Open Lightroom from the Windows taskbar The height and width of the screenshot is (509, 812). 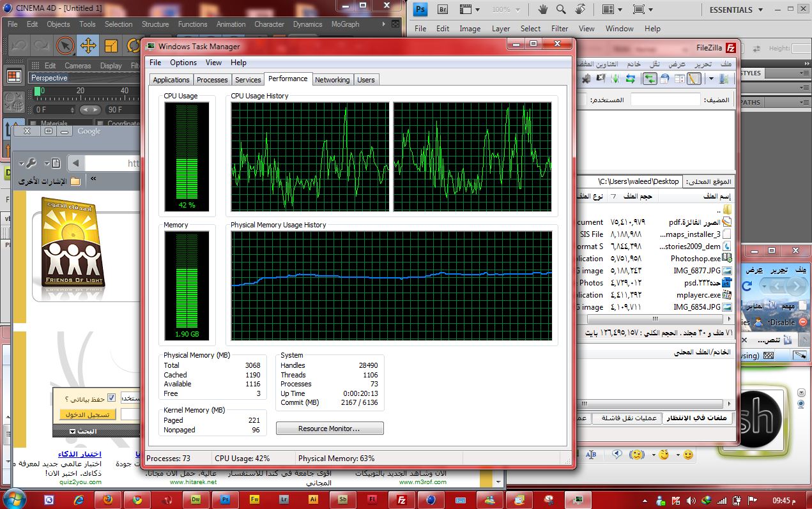[284, 499]
